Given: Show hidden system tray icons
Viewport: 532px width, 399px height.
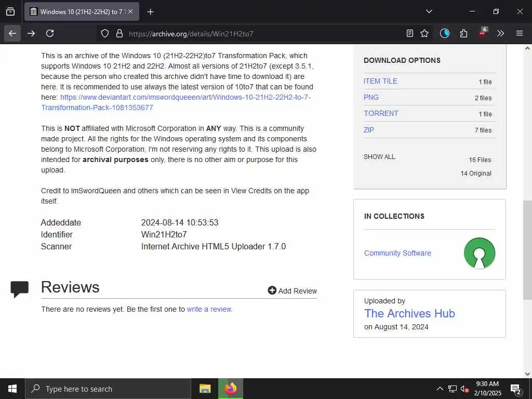Looking at the screenshot, I should [440, 389].
